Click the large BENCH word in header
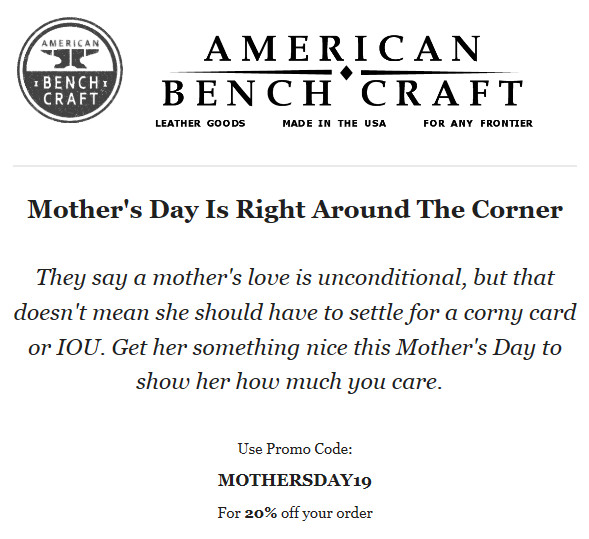Screen dimensions: 589x539 pos(248,93)
